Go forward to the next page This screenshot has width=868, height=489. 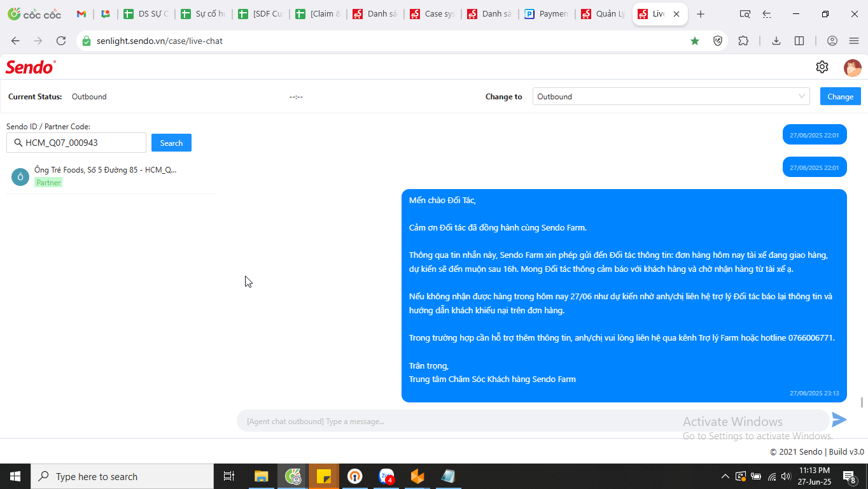click(x=38, y=41)
